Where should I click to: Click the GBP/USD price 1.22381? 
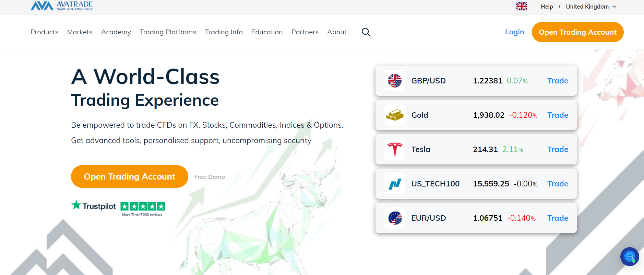point(488,81)
